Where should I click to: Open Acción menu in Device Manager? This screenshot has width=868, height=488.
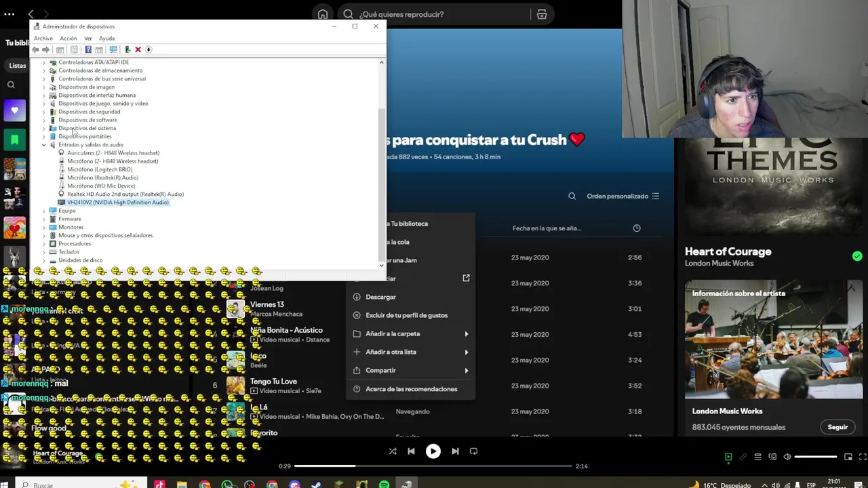(68, 39)
